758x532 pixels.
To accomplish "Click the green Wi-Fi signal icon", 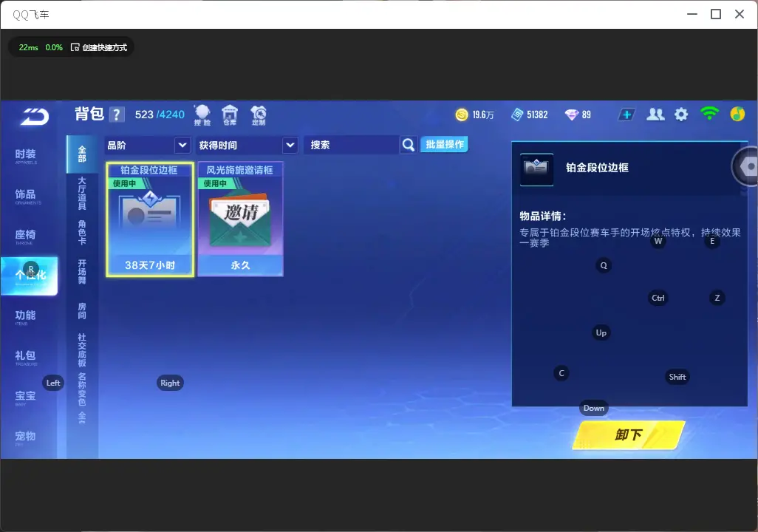I will [x=709, y=114].
